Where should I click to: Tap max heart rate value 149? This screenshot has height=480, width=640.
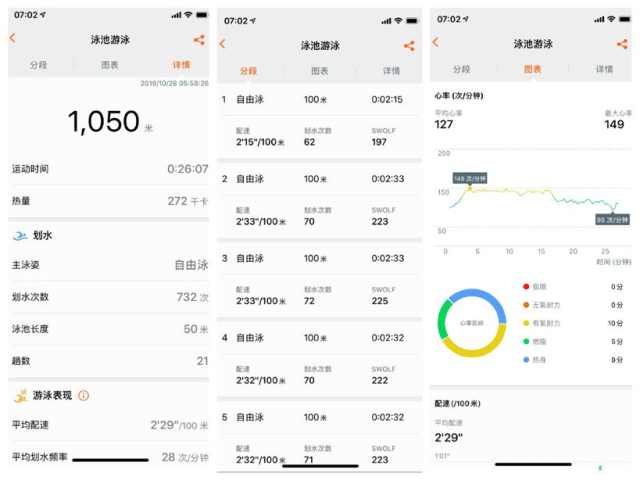(x=614, y=124)
